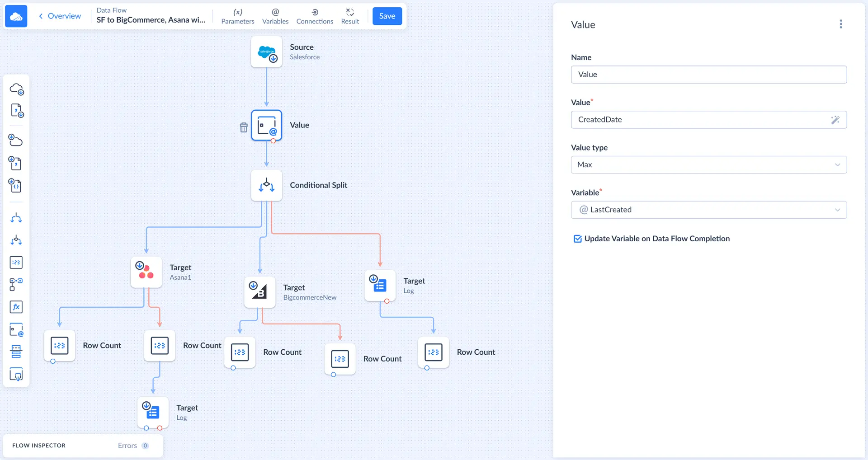
Task: Select the Salesforce Source node icon
Action: (267, 52)
